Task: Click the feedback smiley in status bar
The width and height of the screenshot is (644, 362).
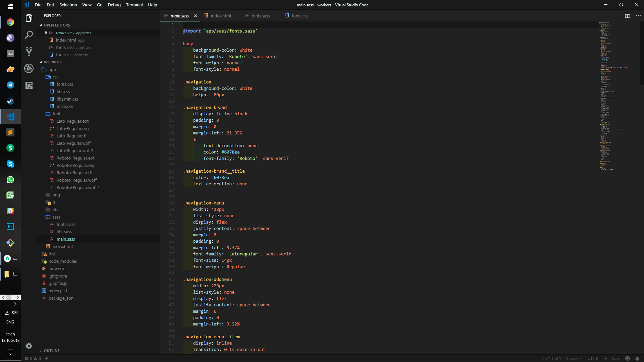Action: pyautogui.click(x=628, y=358)
